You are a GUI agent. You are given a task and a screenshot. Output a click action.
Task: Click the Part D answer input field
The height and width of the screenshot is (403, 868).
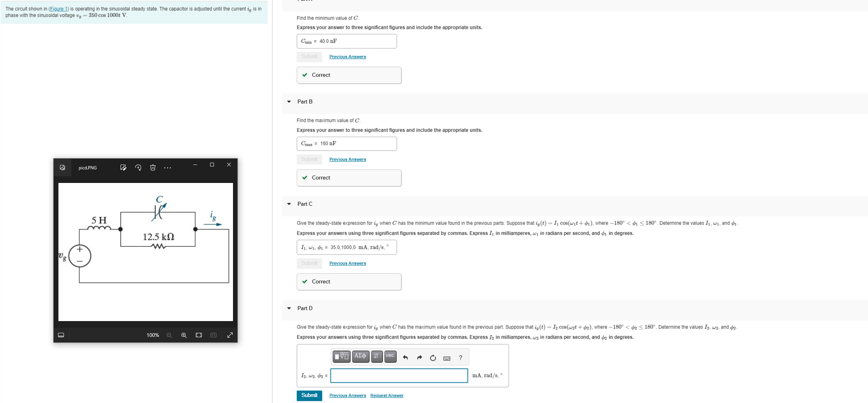tap(399, 375)
